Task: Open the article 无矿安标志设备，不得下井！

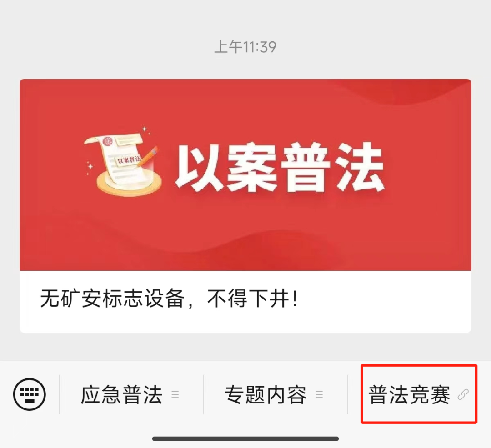Action: [x=169, y=299]
